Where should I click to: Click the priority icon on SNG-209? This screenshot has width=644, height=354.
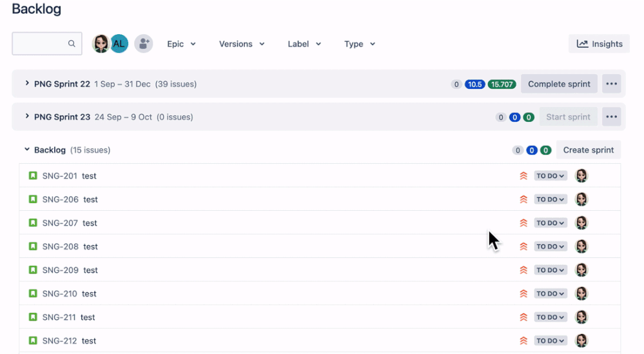pyautogui.click(x=523, y=270)
